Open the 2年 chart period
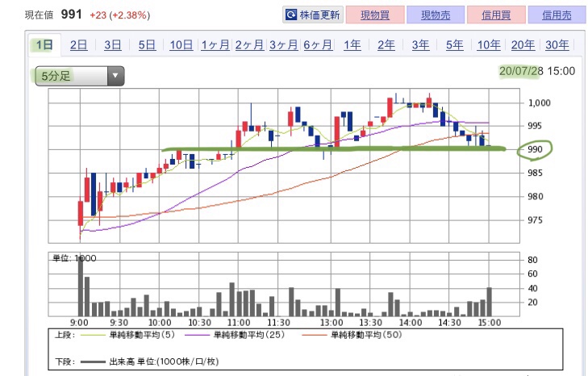This screenshot has width=588, height=376. pos(386,45)
